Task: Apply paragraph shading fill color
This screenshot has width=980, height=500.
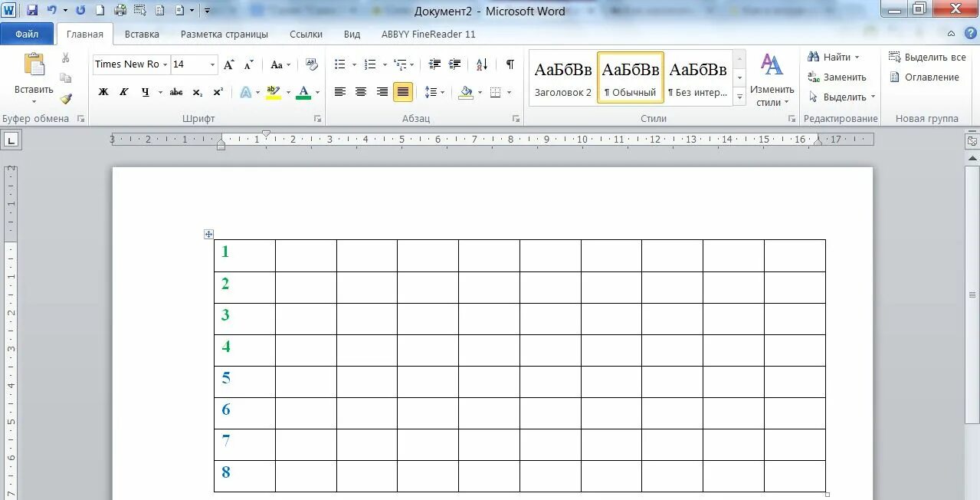Action: pos(466,92)
